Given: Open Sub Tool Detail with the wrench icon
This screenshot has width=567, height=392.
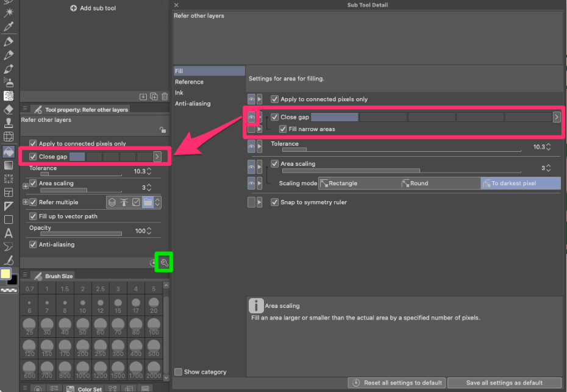Looking at the screenshot, I should [x=164, y=263].
